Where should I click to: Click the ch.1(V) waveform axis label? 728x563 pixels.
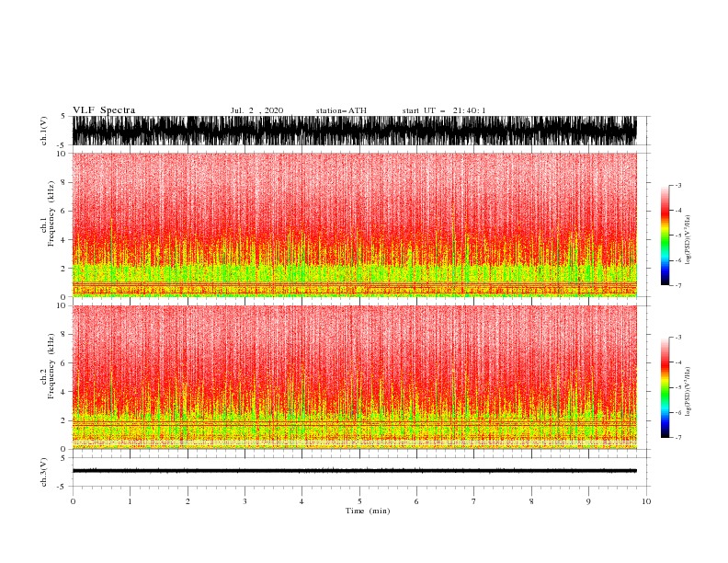click(44, 131)
